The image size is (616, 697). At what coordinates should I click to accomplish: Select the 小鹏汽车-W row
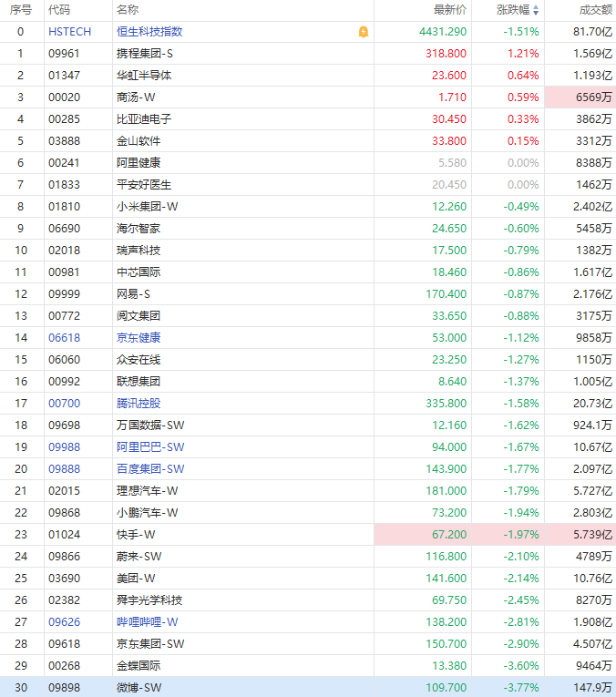click(x=308, y=513)
